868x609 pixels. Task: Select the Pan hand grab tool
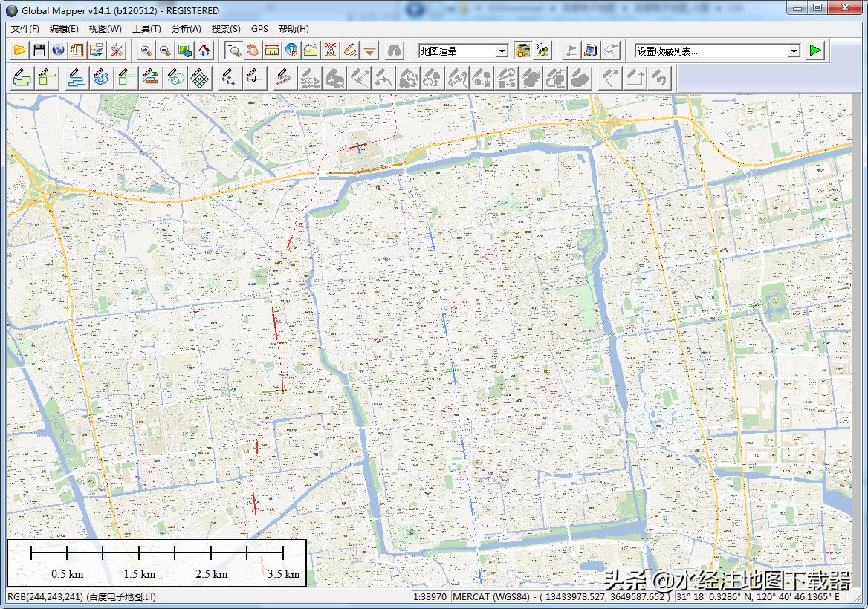(253, 51)
